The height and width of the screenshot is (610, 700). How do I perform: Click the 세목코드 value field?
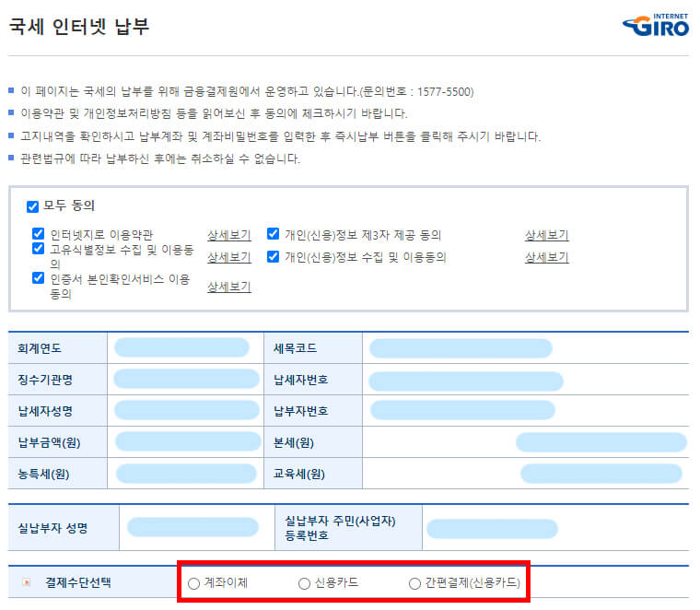[x=461, y=348]
